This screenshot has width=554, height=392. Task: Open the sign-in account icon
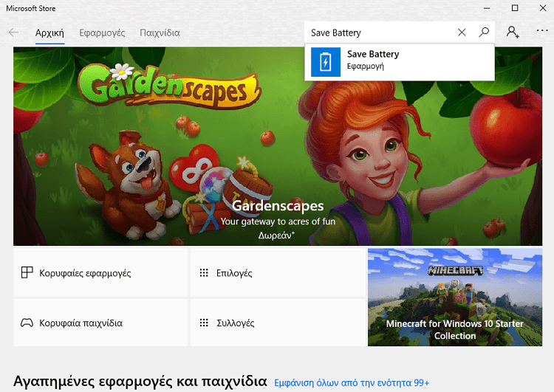[513, 32]
